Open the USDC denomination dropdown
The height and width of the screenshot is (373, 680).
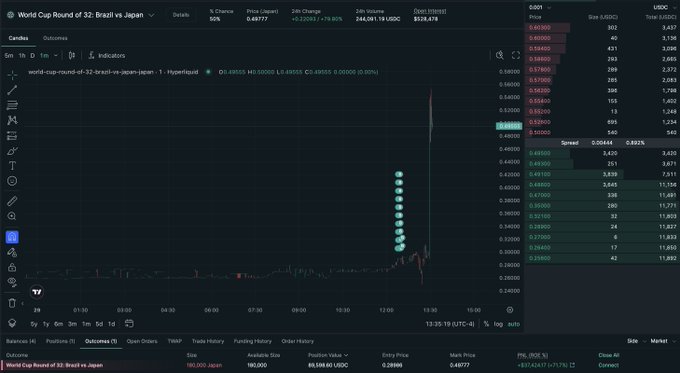664,7
